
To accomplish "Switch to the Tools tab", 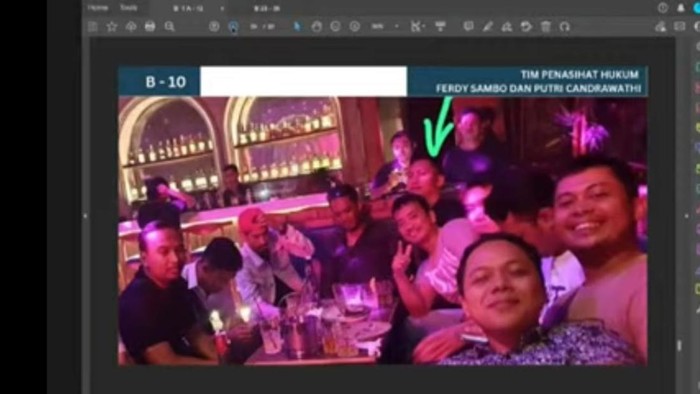I will point(129,8).
